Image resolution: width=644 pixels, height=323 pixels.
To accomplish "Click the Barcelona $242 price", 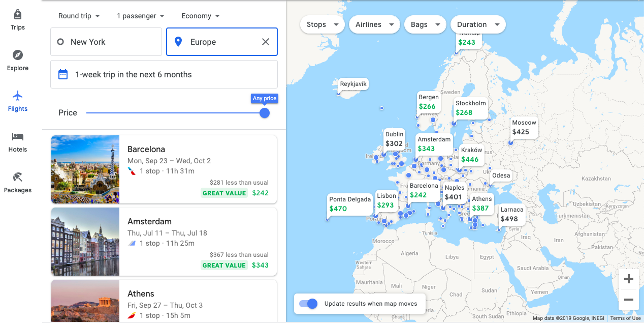I will click(x=261, y=193).
